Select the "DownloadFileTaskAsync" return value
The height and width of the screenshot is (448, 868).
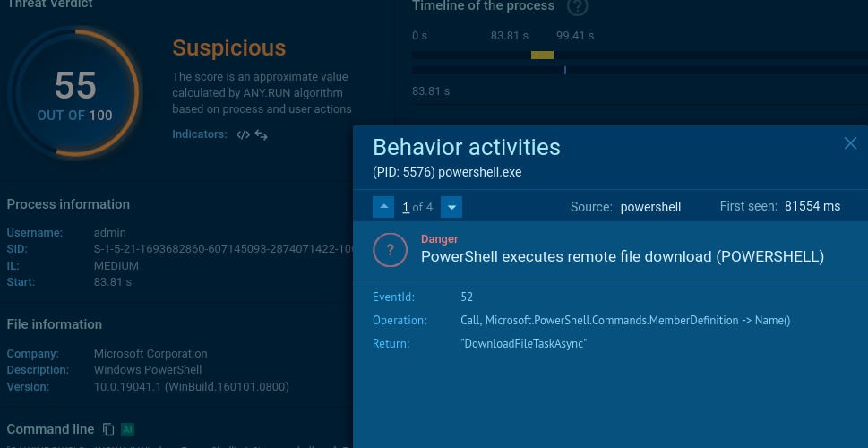pyautogui.click(x=523, y=344)
